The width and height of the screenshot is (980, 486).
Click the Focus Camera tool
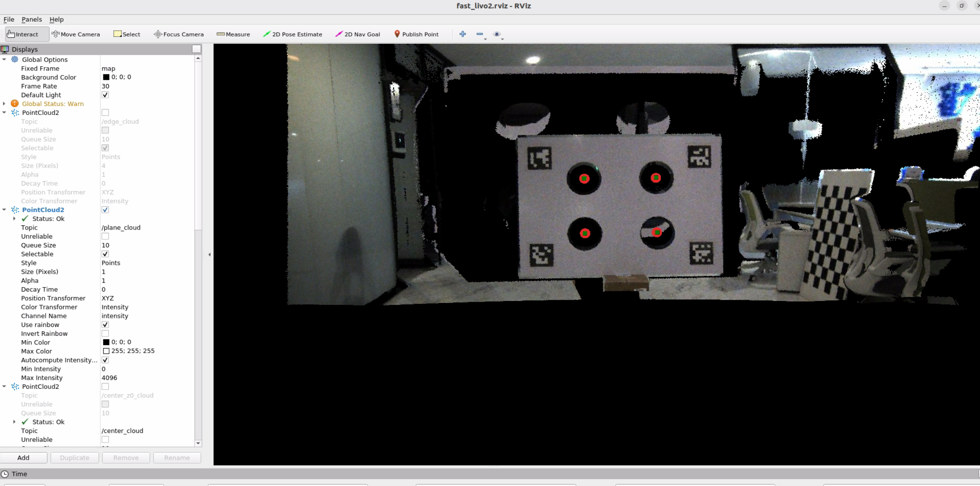pyautogui.click(x=179, y=34)
